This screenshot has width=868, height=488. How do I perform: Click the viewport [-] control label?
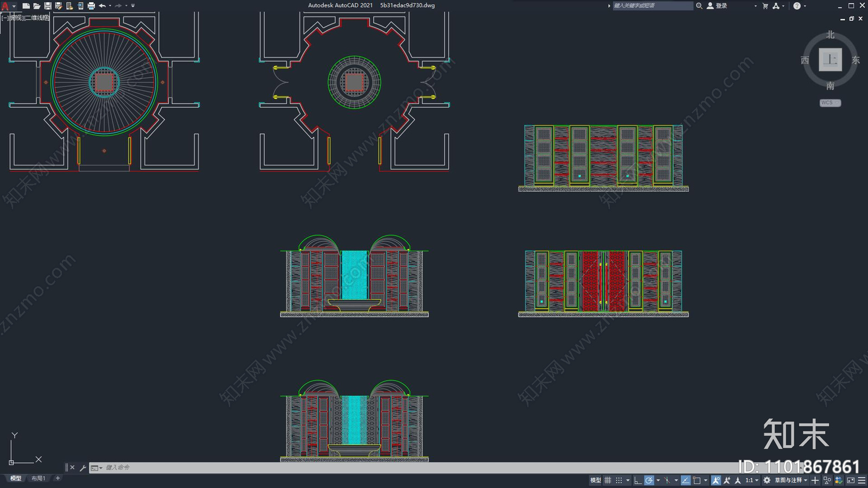tap(4, 18)
